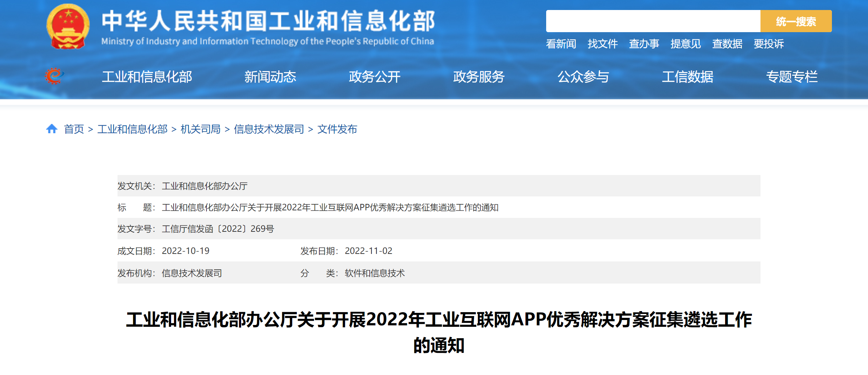Select the 政务公开 menu item
This screenshot has width=868, height=375.
pos(375,77)
